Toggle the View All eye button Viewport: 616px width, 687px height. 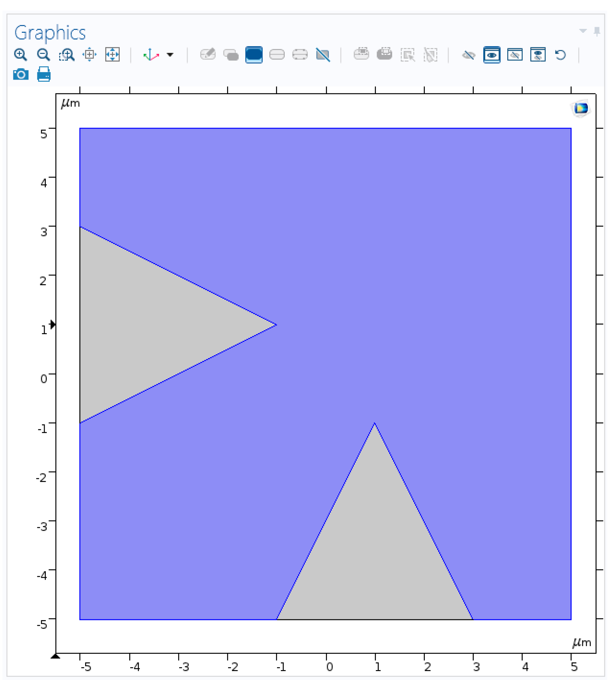(x=538, y=55)
